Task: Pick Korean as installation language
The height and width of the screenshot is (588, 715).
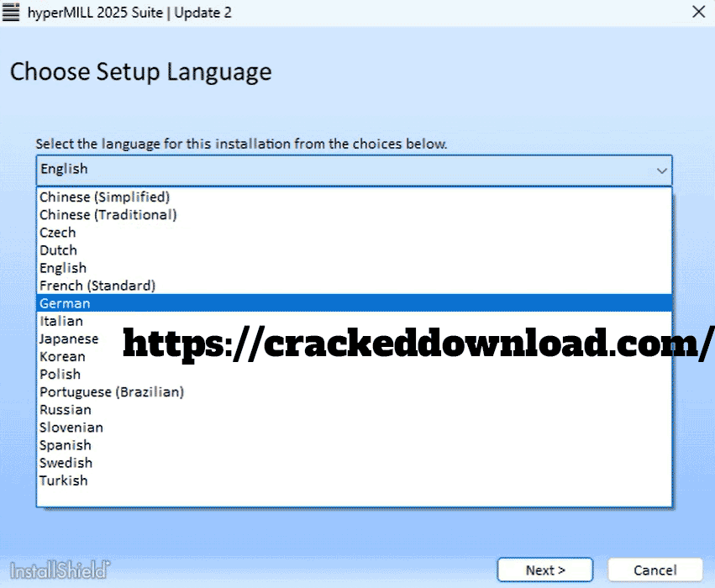Action: [x=354, y=356]
